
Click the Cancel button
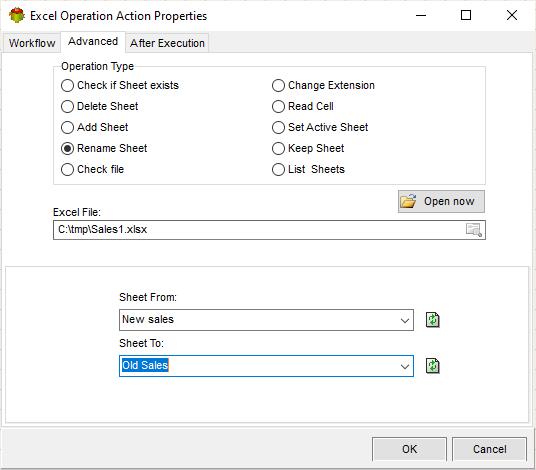[x=489, y=449]
